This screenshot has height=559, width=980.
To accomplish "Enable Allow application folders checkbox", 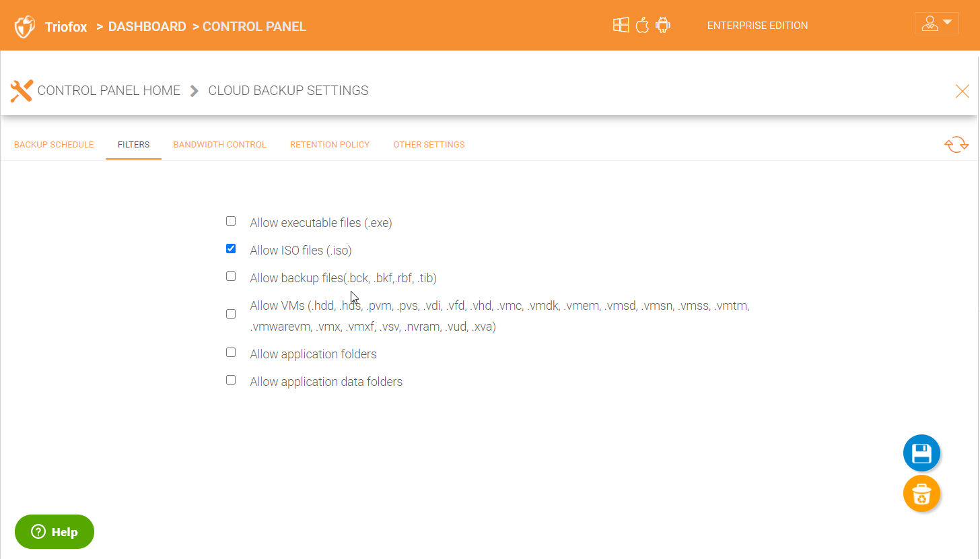I will pyautogui.click(x=231, y=352).
